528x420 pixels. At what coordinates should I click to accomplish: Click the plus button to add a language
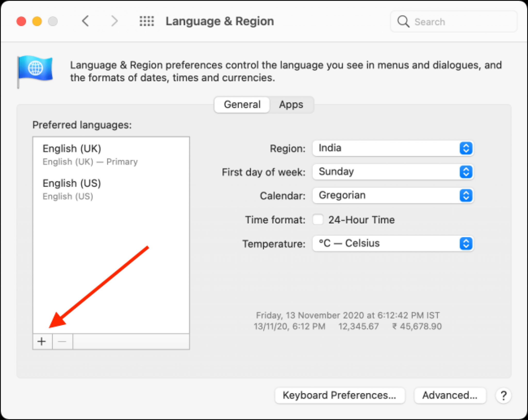(42, 342)
